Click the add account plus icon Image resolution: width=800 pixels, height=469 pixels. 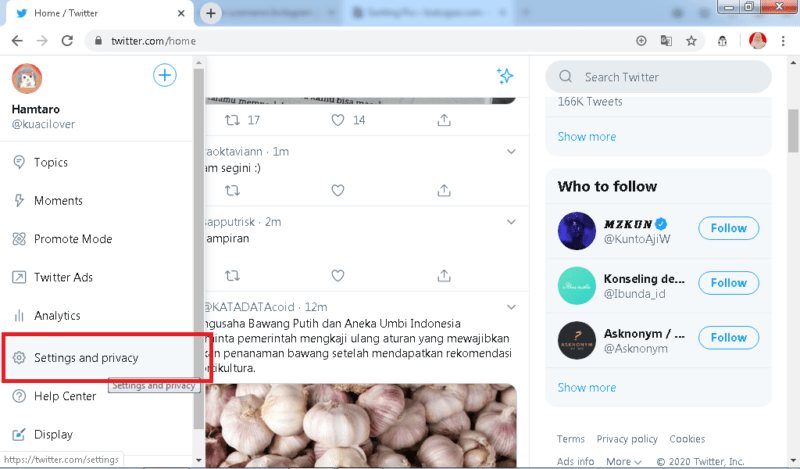pyautogui.click(x=165, y=76)
